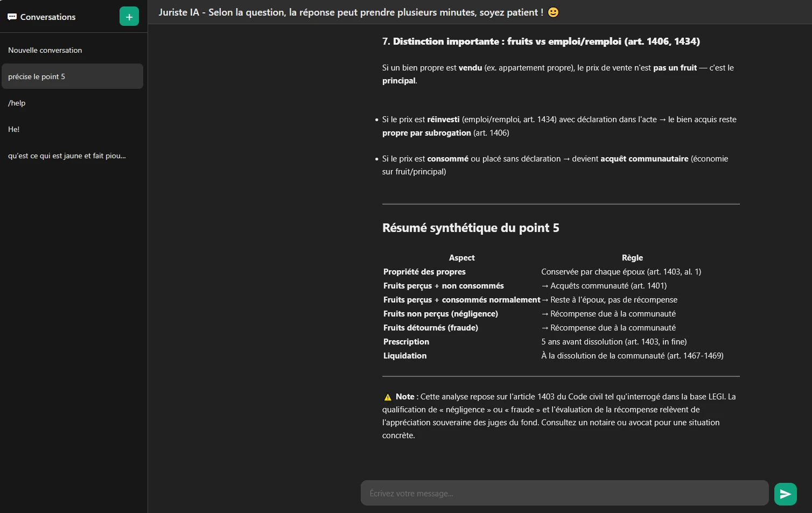Click the smiley emoji in the header
The image size is (812, 513).
[x=553, y=12]
